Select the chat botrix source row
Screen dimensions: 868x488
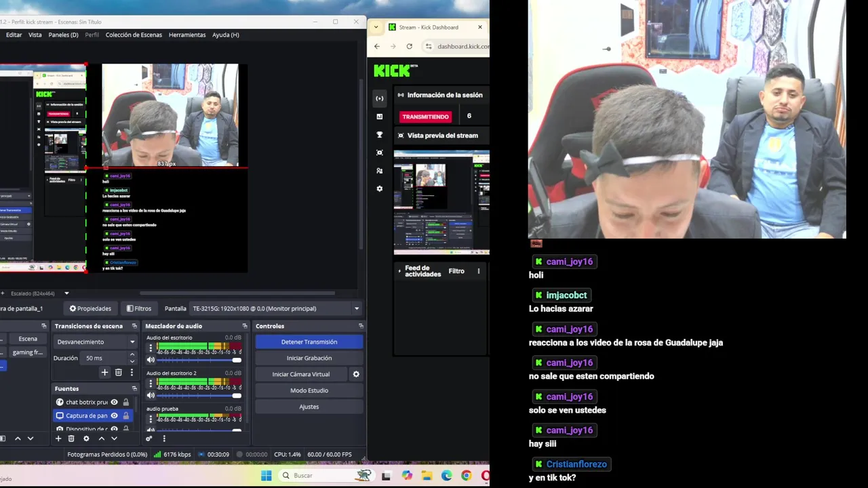point(93,402)
